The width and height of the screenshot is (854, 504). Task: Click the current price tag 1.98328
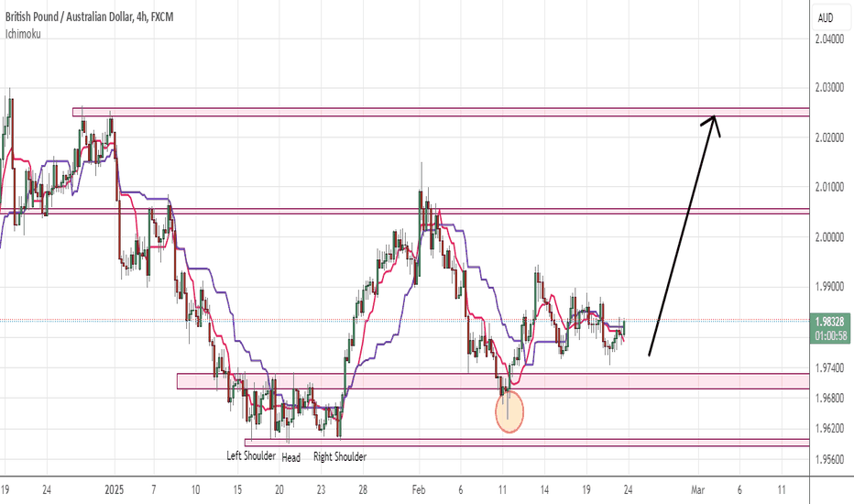pos(829,322)
